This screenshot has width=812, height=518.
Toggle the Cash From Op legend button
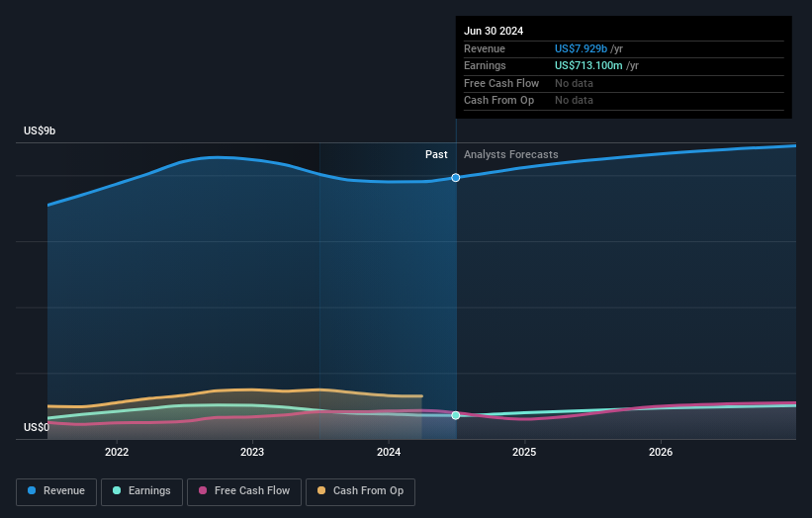pyautogui.click(x=360, y=491)
